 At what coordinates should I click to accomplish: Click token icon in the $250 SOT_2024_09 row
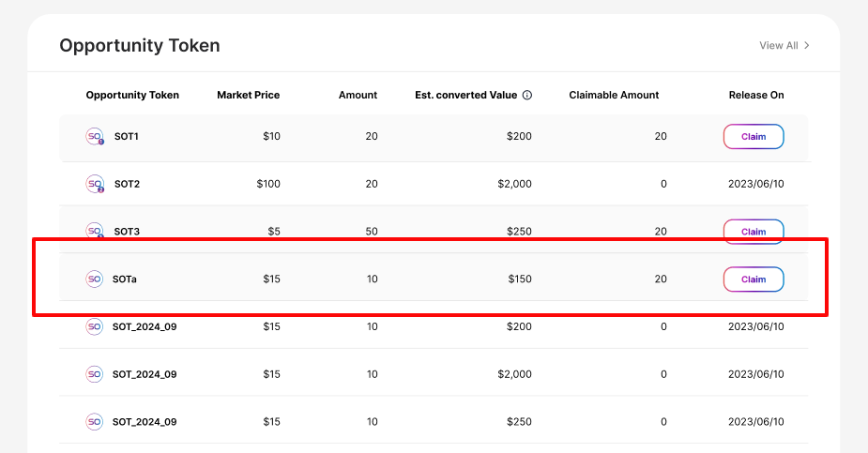(x=95, y=421)
